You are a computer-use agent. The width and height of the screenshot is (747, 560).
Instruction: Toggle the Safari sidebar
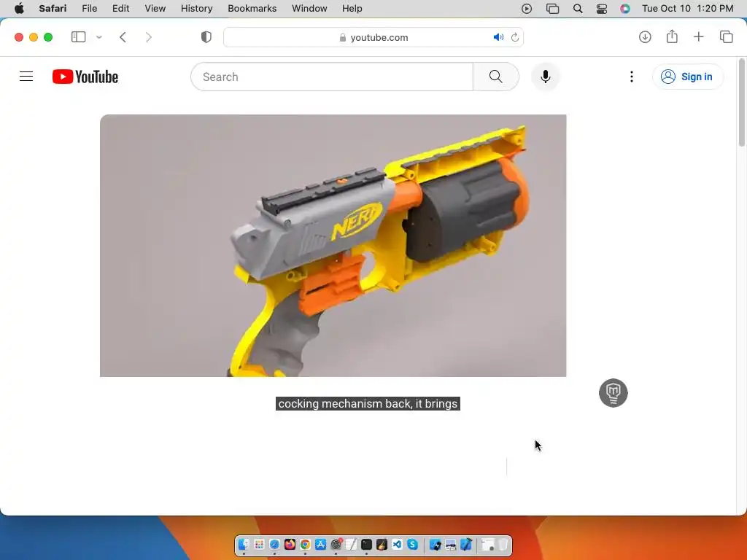point(79,37)
